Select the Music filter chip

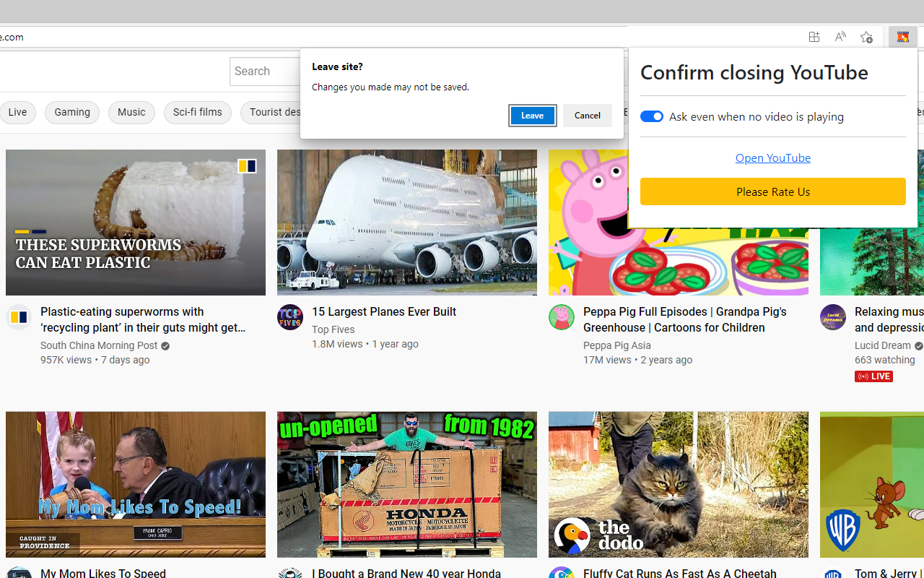click(131, 113)
